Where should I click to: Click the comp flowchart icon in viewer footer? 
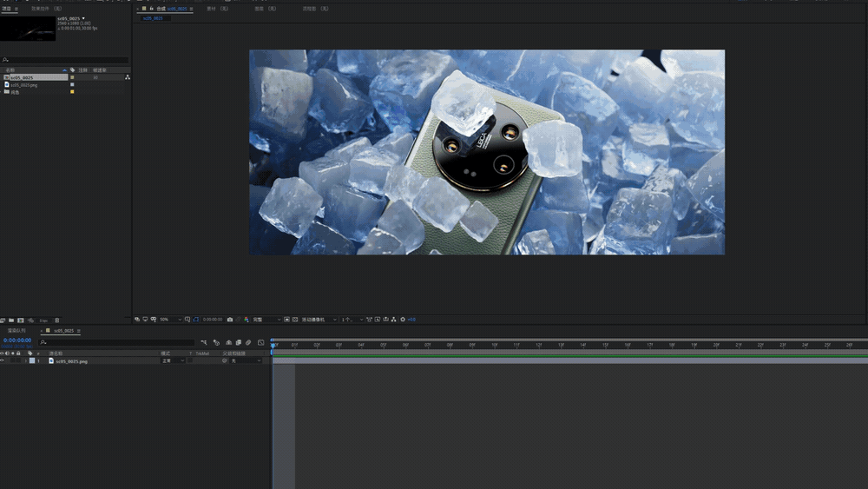coord(393,320)
